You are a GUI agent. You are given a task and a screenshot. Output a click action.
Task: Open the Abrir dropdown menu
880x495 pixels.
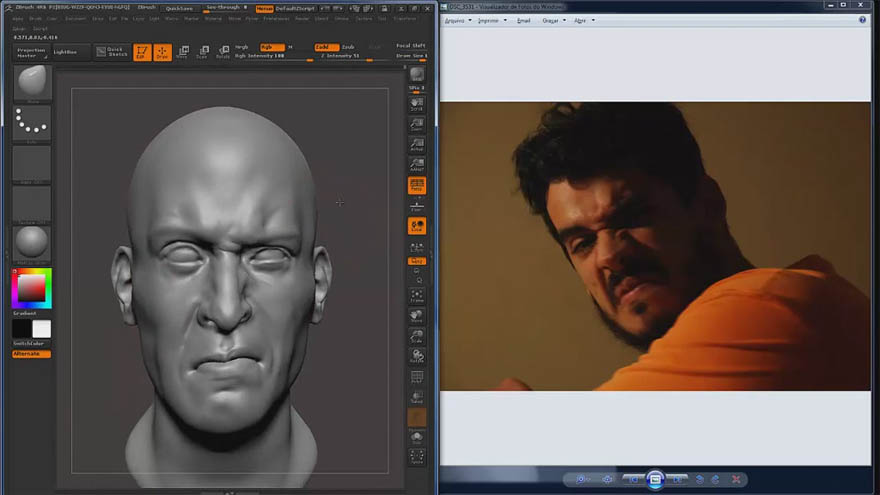coord(584,21)
